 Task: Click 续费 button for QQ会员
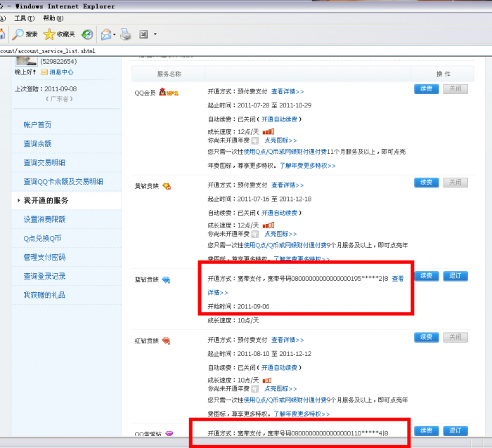(x=426, y=89)
